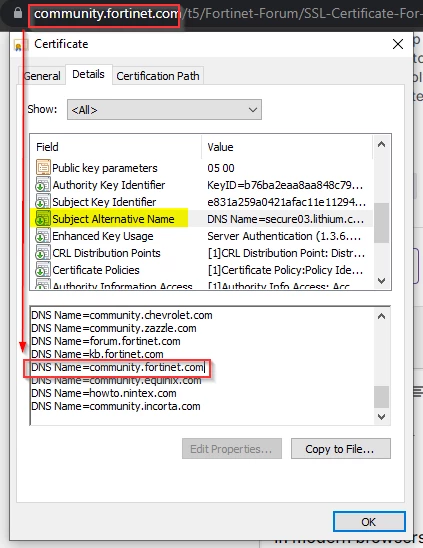
Task: Open the Show <All> dropdown
Action: pyautogui.click(x=164, y=110)
